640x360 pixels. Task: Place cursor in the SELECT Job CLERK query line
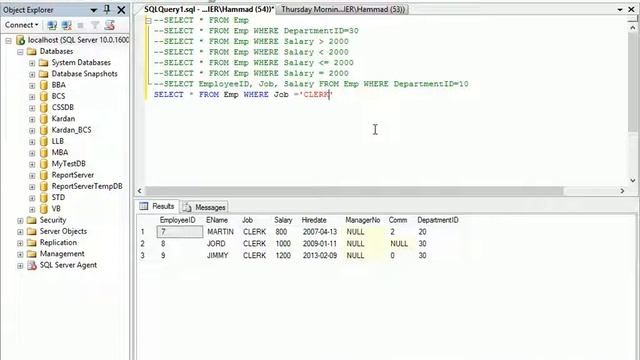(243, 95)
